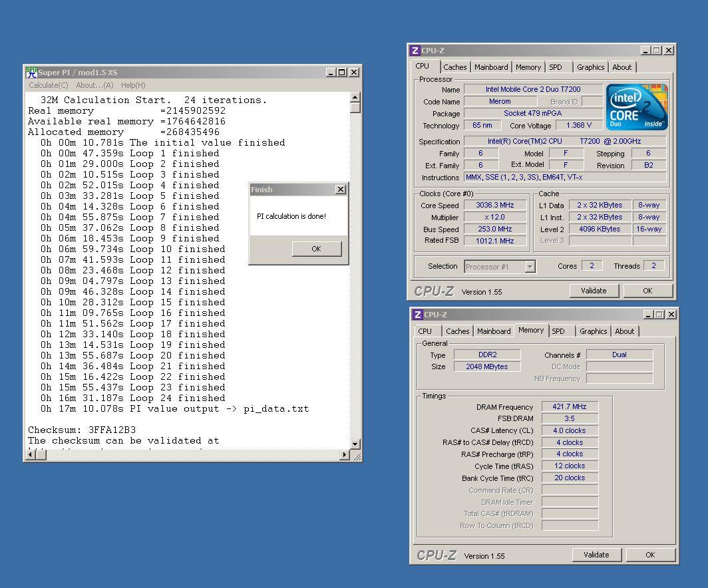Switch to Caches tab in top CPU-Z window
The image size is (708, 588).
pos(454,67)
